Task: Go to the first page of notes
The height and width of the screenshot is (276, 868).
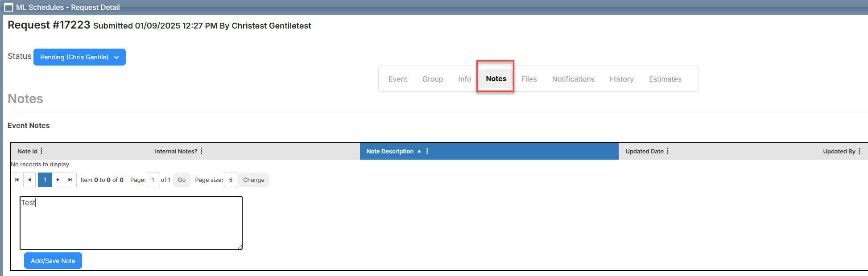Action: tap(17, 180)
